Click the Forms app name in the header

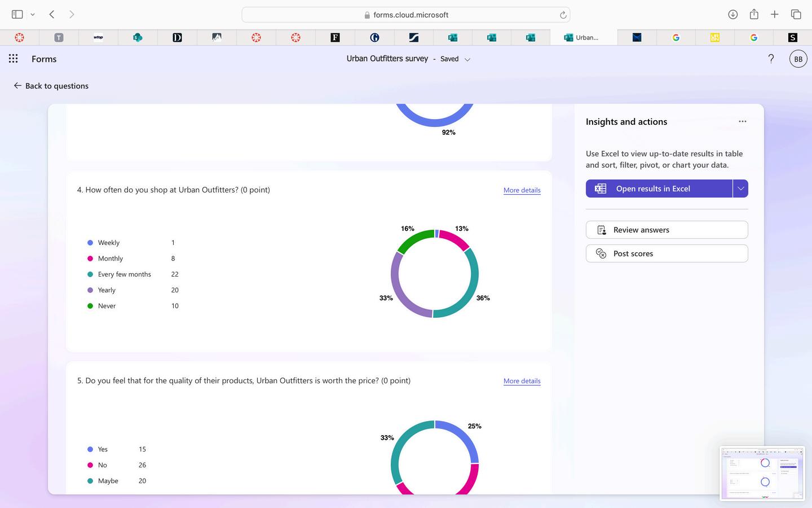pyautogui.click(x=44, y=59)
